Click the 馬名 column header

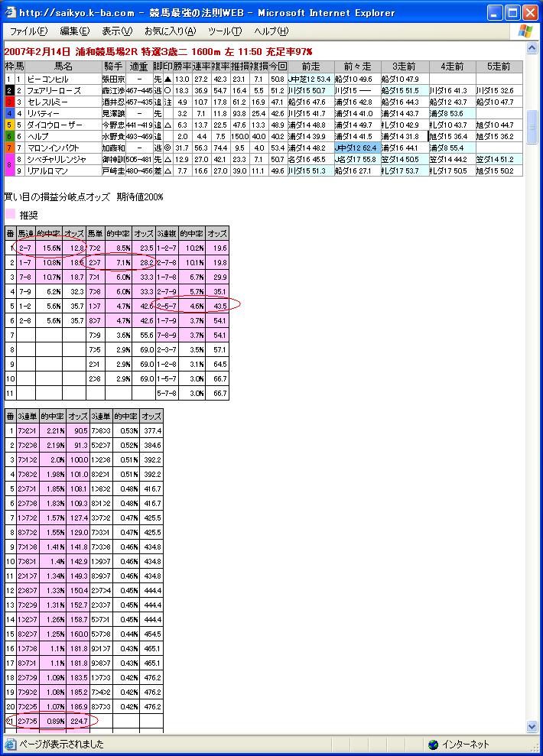[x=63, y=67]
